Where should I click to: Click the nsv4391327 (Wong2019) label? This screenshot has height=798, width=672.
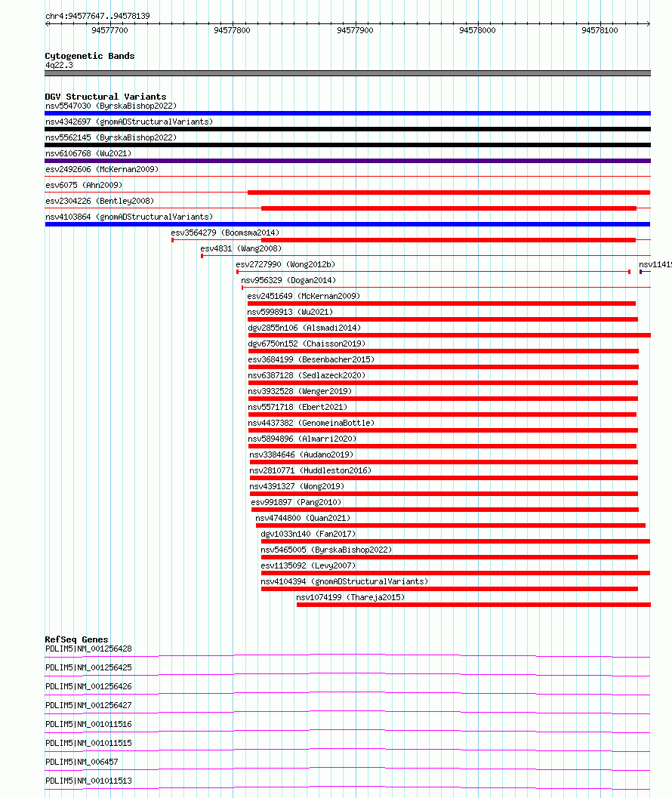297,486
